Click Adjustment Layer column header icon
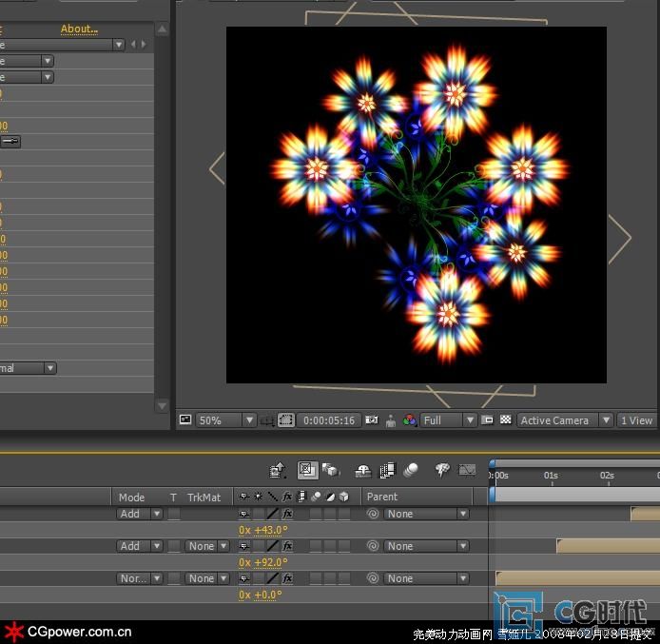Image resolution: width=660 pixels, height=644 pixels. pos(330,498)
